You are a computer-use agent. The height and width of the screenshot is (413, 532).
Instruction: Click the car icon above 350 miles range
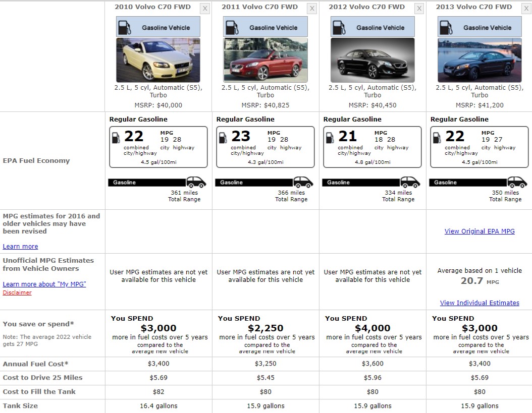[517, 182]
